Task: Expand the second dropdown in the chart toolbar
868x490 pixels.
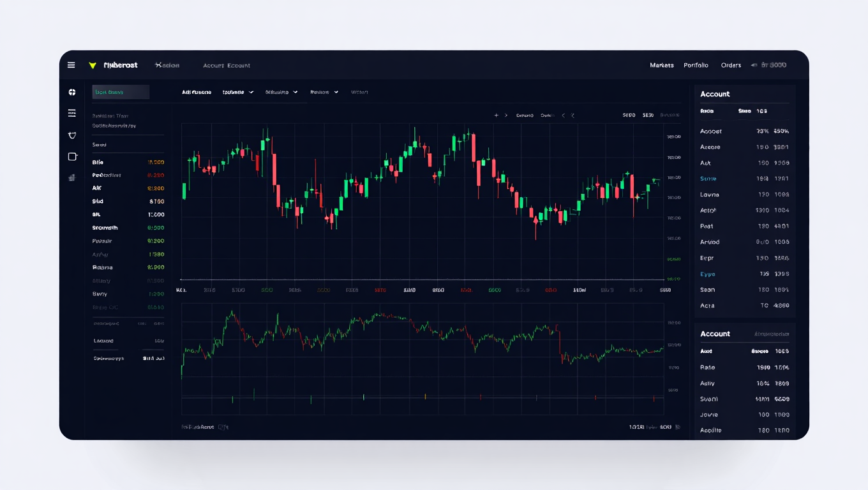Action: [x=281, y=91]
